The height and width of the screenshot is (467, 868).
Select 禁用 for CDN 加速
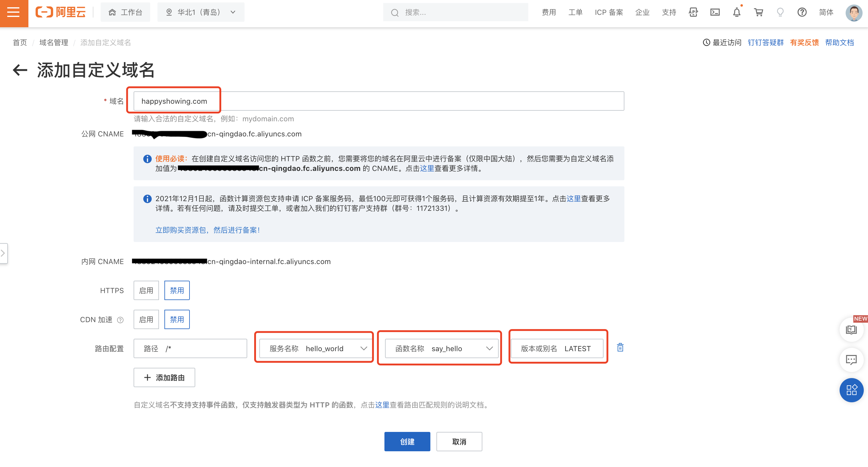click(x=177, y=319)
